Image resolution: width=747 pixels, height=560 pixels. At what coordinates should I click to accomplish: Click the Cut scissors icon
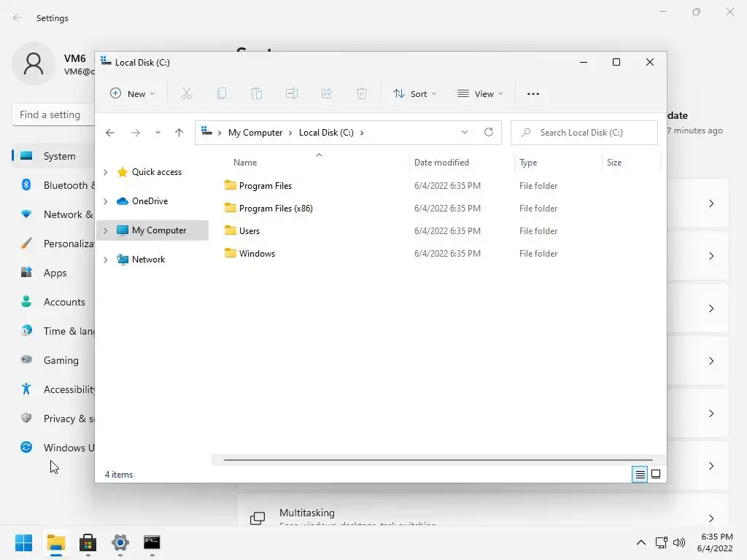coord(187,94)
